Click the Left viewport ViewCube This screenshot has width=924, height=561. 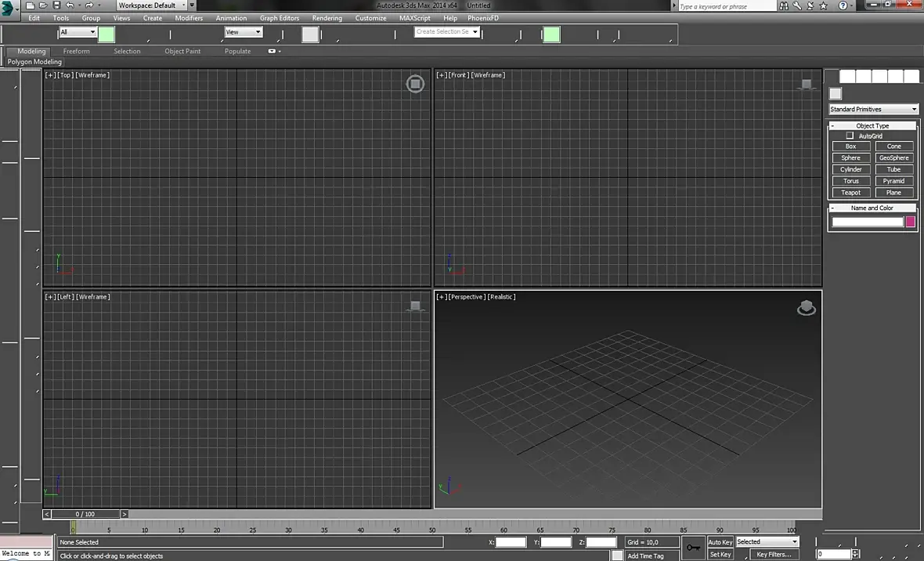point(416,306)
